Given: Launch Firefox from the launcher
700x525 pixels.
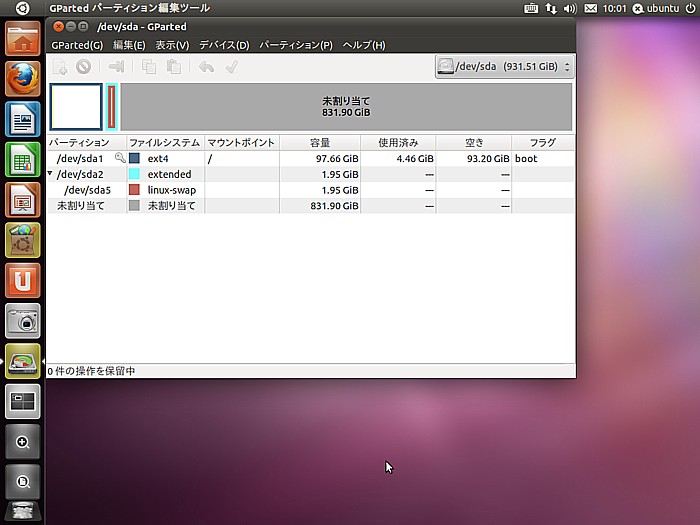Looking at the screenshot, I should click(23, 79).
